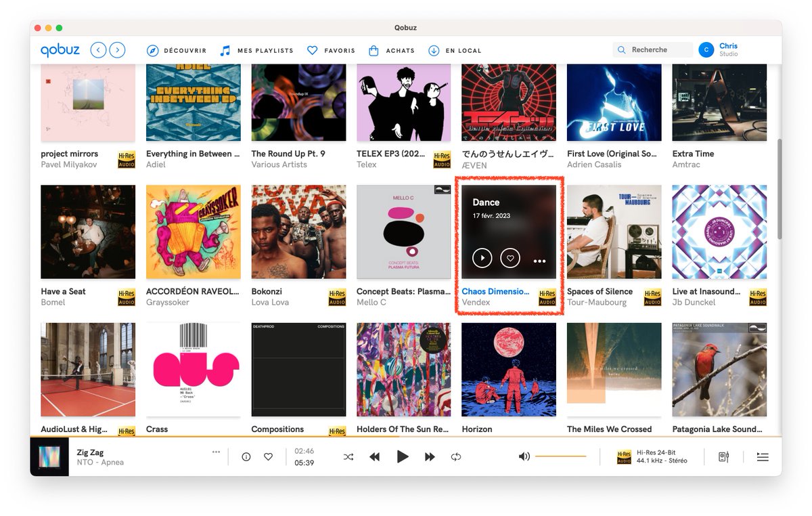Image resolution: width=812 pixels, height=516 pixels.
Task: Open the Crass album cover
Action: click(x=194, y=370)
